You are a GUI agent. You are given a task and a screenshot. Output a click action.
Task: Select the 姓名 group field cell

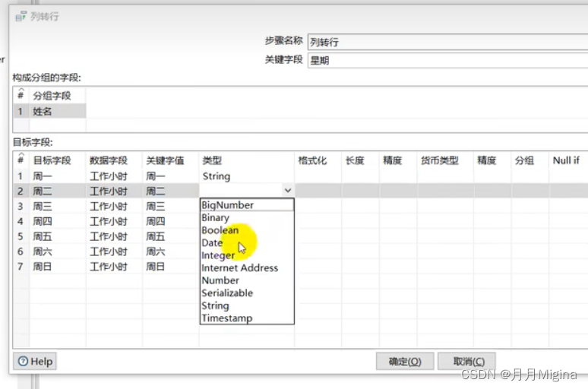point(58,112)
